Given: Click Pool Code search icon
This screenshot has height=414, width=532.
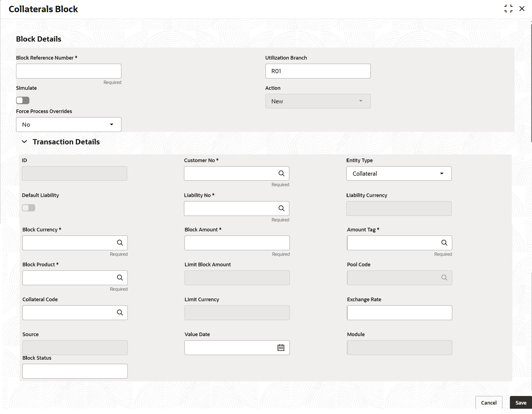Looking at the screenshot, I should coord(444,278).
